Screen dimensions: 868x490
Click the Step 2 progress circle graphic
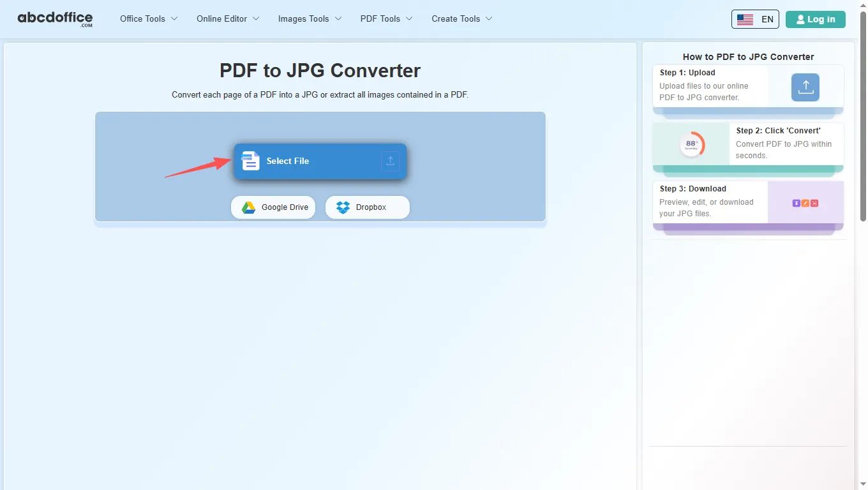692,144
